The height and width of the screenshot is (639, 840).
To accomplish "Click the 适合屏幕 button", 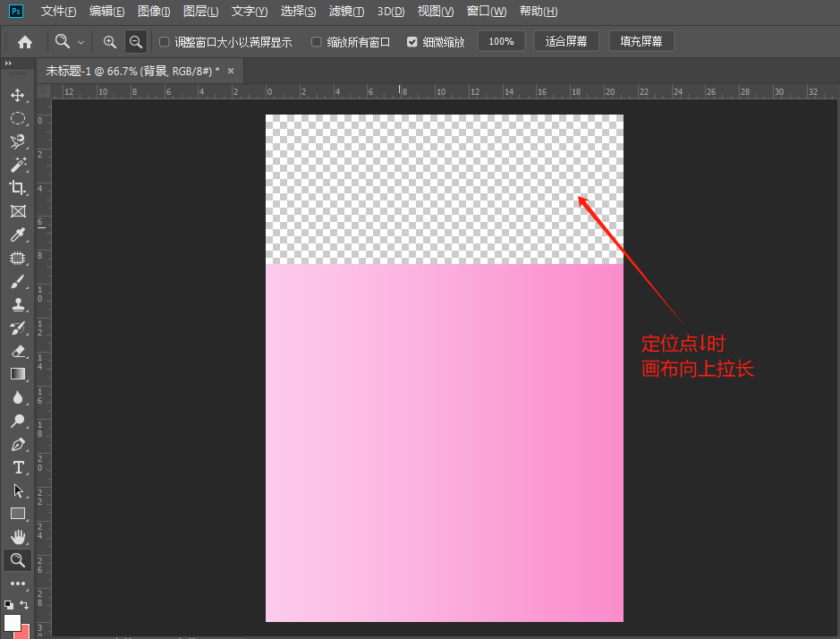I will (565, 41).
